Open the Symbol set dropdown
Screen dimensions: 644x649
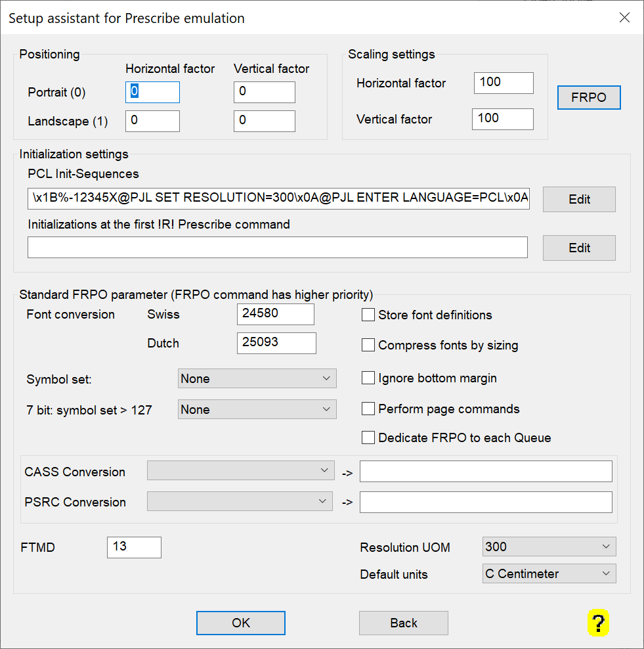pos(257,379)
